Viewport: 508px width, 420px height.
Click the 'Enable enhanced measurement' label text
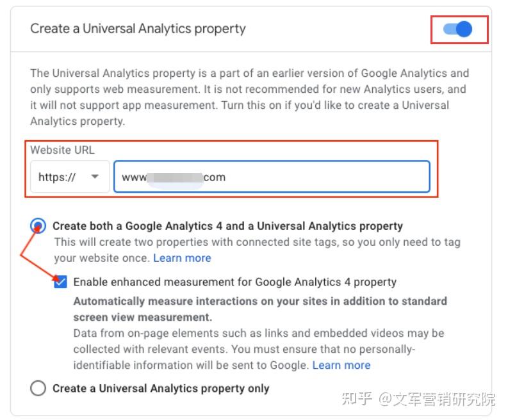tap(234, 282)
